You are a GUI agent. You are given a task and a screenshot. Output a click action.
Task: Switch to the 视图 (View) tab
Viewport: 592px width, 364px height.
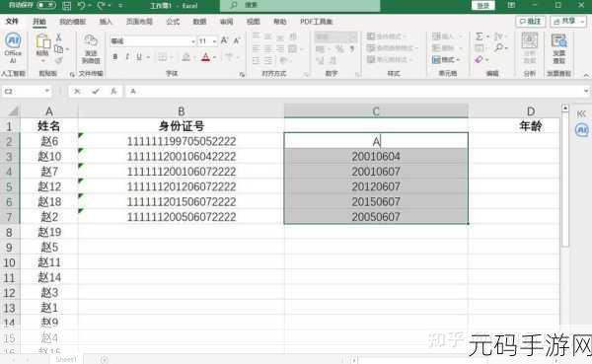point(253,22)
